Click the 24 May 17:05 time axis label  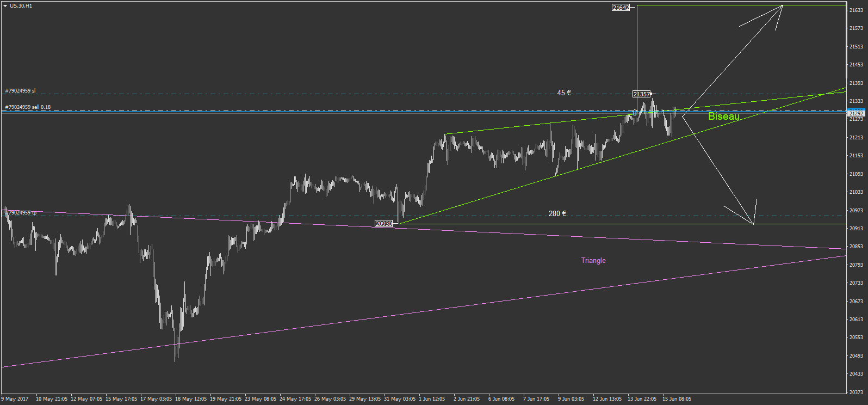coord(295,399)
